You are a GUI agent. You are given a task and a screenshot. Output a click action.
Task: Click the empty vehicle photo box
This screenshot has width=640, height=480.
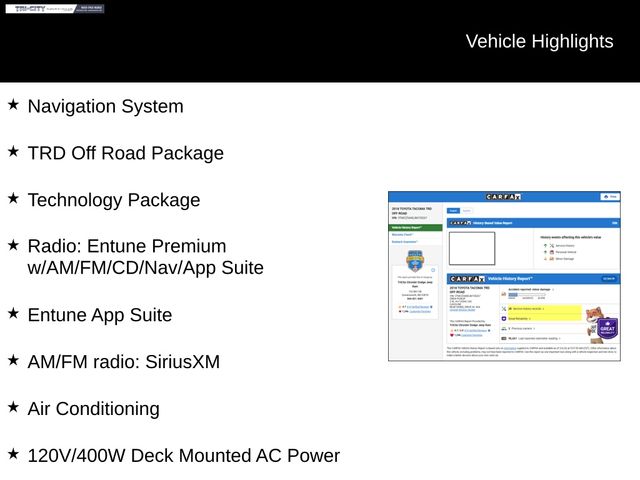[471, 248]
